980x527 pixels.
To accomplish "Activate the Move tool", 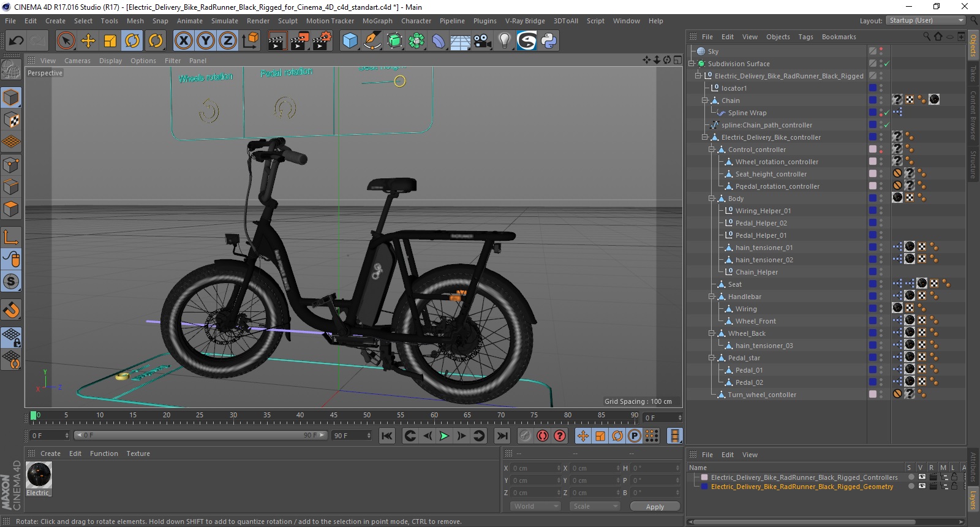I will point(88,41).
